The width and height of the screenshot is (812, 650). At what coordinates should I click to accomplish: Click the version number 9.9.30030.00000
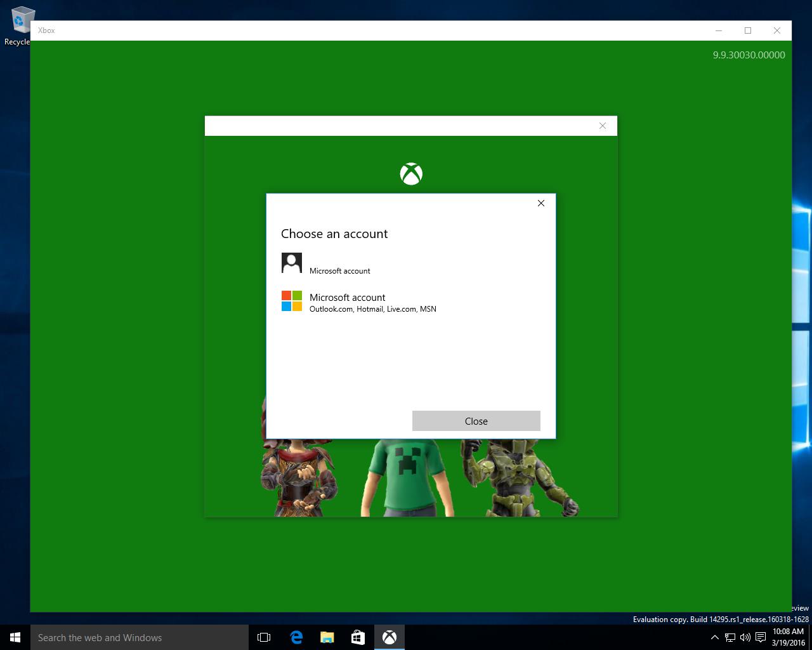click(749, 55)
